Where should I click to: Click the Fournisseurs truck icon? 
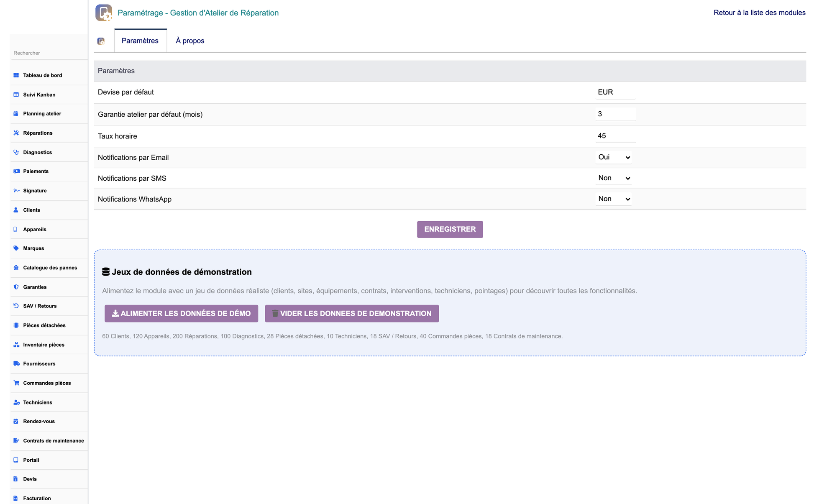(16, 364)
